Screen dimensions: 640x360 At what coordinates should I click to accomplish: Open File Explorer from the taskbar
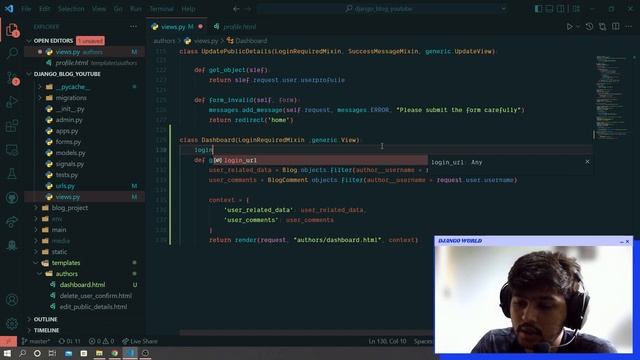(99, 353)
